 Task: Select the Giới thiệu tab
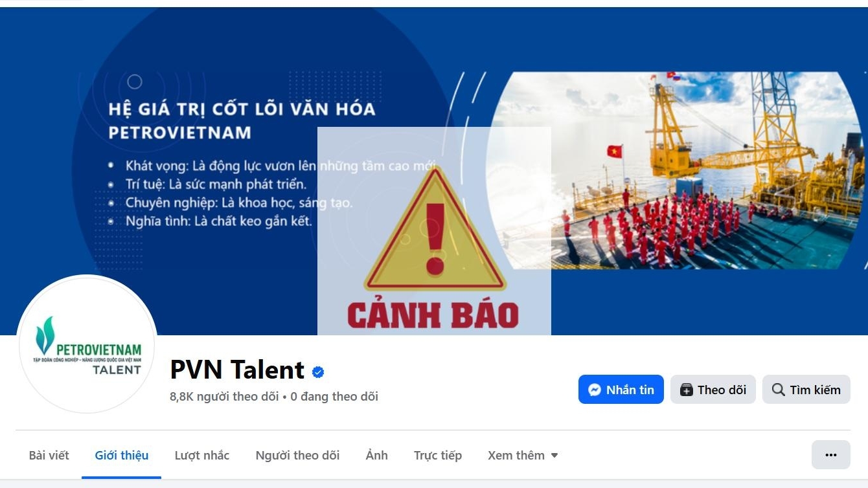click(122, 455)
